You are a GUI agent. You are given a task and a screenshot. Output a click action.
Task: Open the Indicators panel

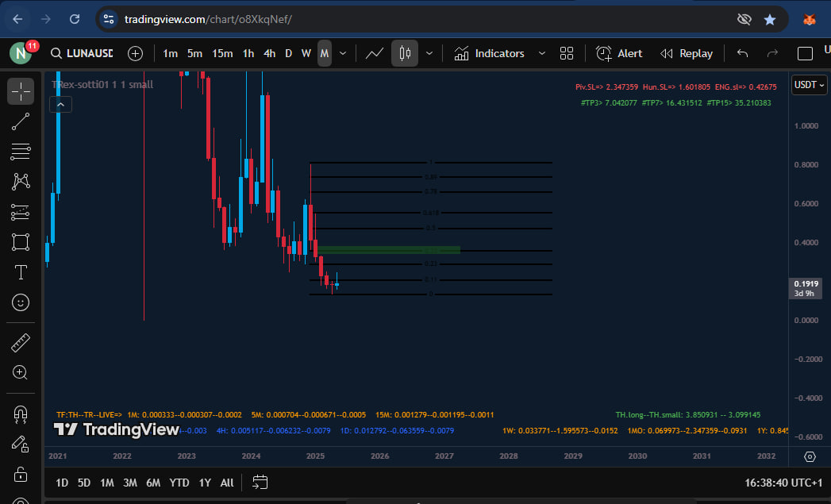[x=489, y=53]
